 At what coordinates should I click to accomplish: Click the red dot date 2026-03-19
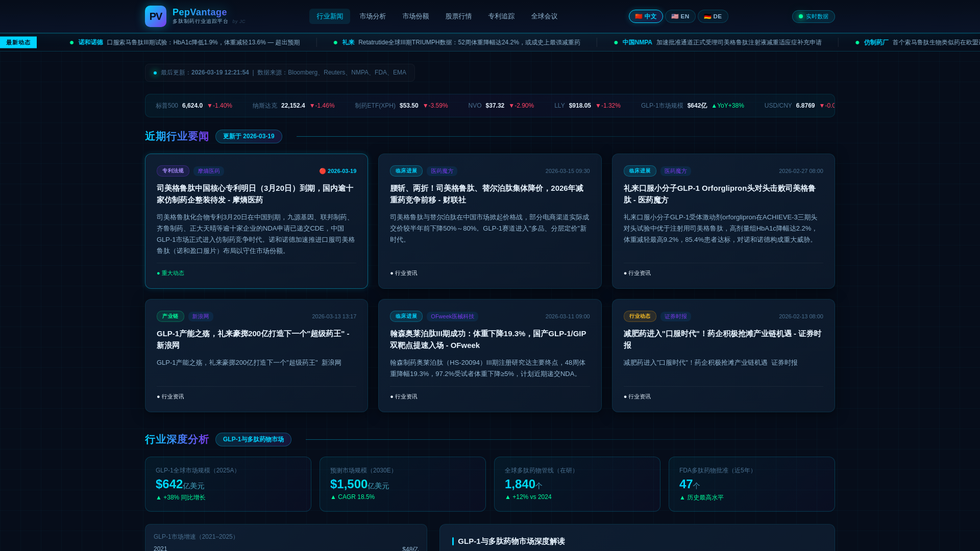pos(338,171)
